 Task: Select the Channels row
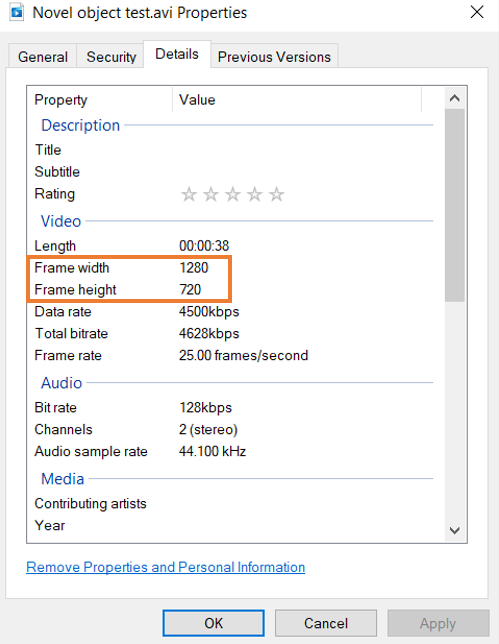232,429
